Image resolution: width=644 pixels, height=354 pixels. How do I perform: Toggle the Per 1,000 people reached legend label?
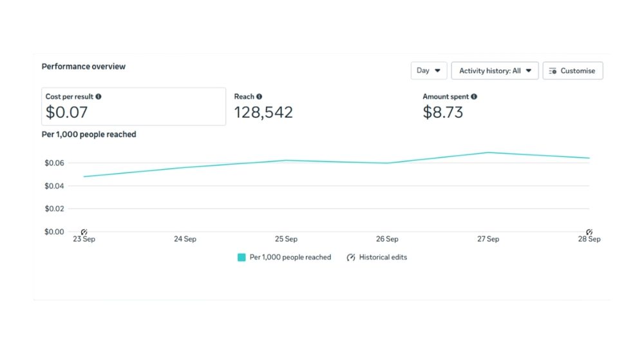click(290, 257)
